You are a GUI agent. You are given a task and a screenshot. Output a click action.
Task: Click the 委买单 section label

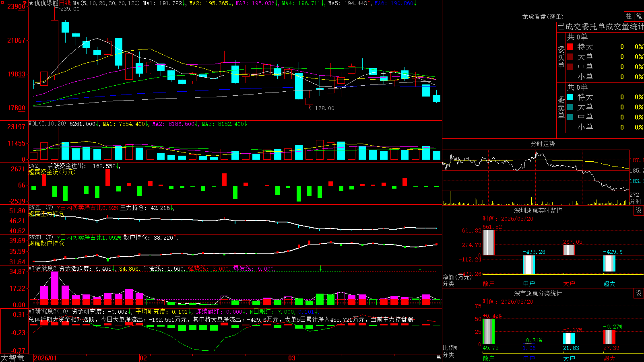(x=561, y=58)
